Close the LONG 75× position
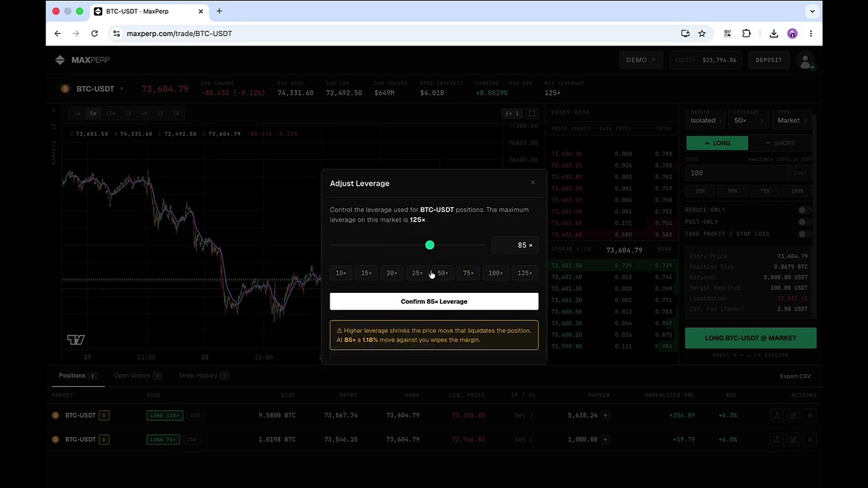Image resolution: width=868 pixels, height=488 pixels. [x=810, y=439]
